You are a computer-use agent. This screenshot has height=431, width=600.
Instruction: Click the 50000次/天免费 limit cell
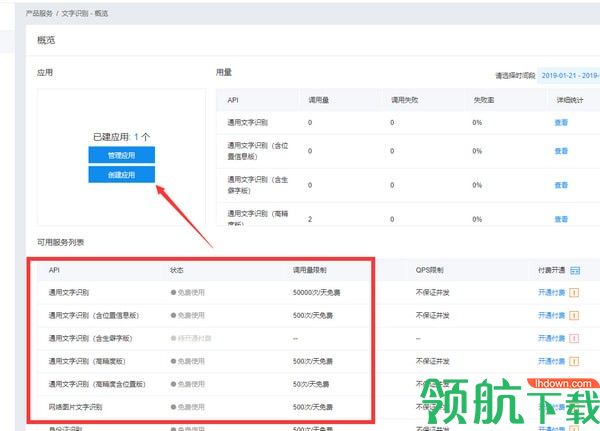(316, 292)
